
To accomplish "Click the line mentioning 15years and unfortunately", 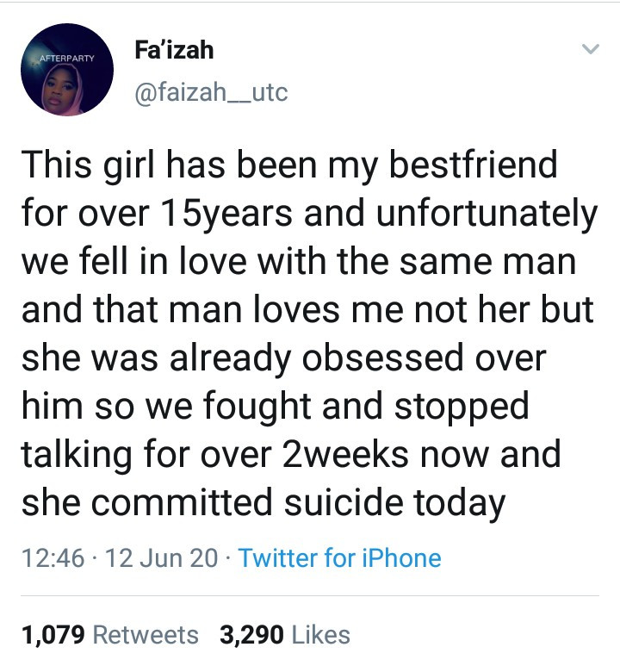I will (309, 215).
